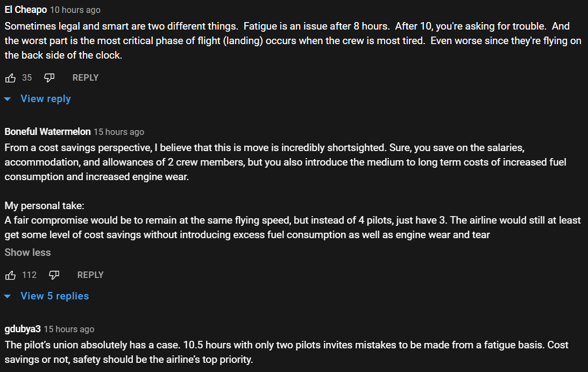Screen dimensions: 588x372
Task: Reply to El Cheapo's comment
Action: click(x=85, y=78)
